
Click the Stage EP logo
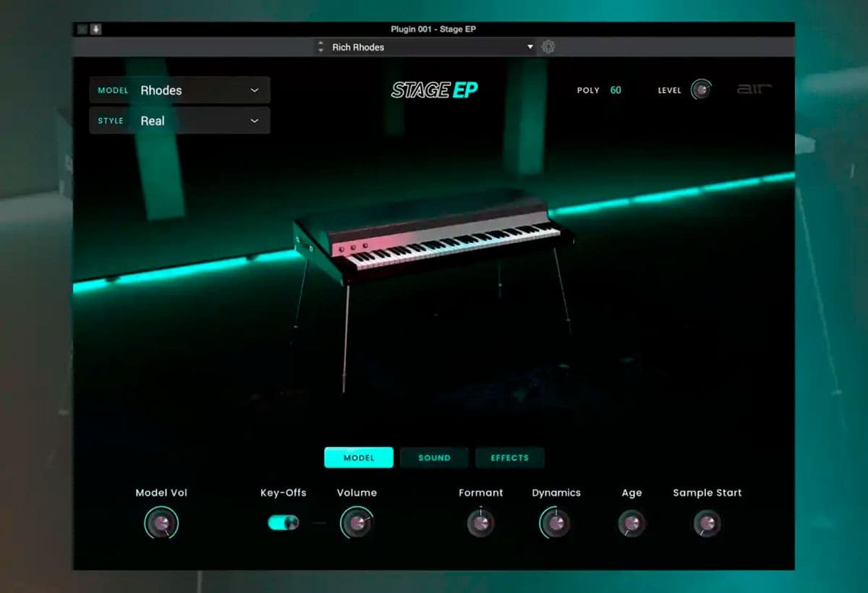434,90
